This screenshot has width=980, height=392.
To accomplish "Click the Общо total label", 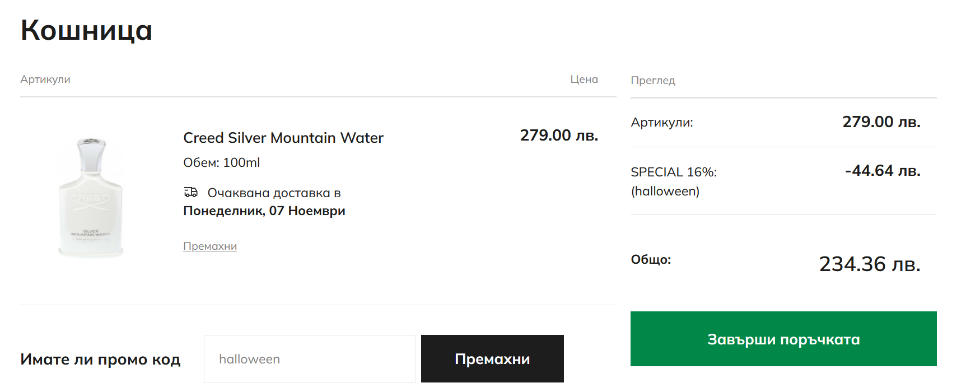I will [650, 260].
